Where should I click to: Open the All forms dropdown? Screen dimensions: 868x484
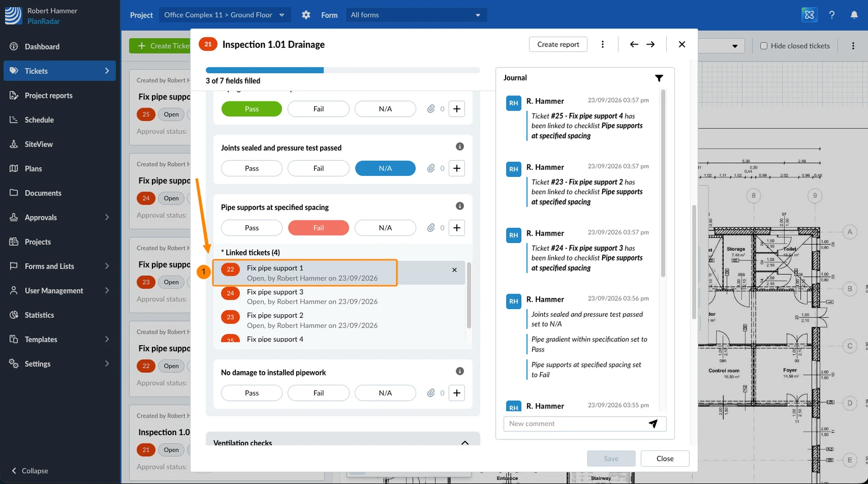tap(416, 15)
